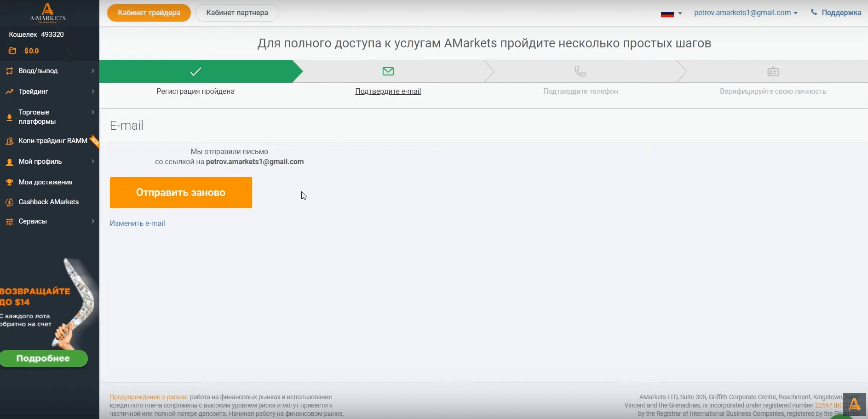
Task: Click the Сервисы menu label
Action: pos(33,221)
